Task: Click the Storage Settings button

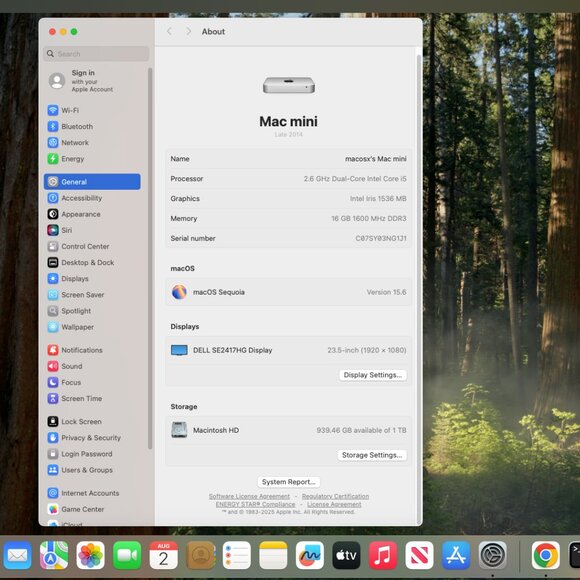Action: click(372, 455)
